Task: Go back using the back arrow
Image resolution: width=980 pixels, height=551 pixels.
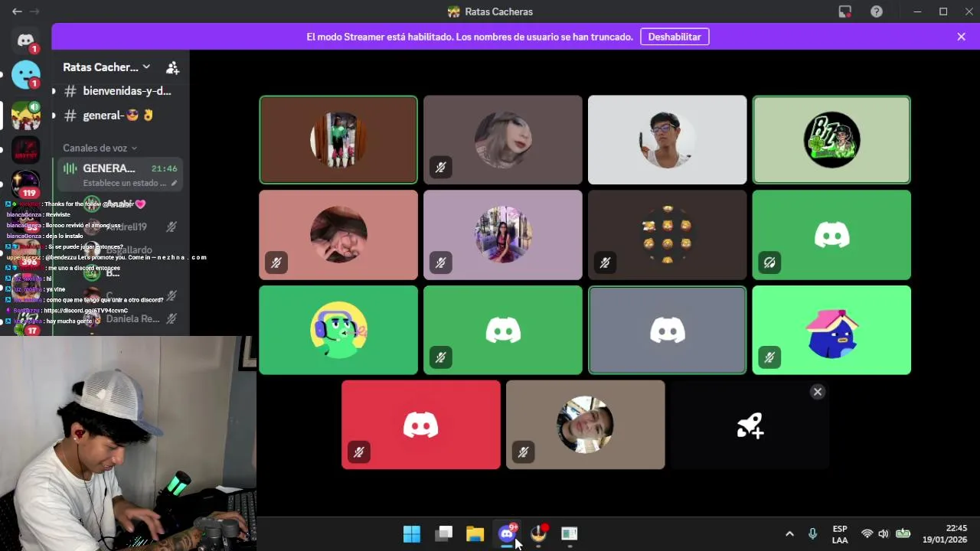Action: click(17, 11)
